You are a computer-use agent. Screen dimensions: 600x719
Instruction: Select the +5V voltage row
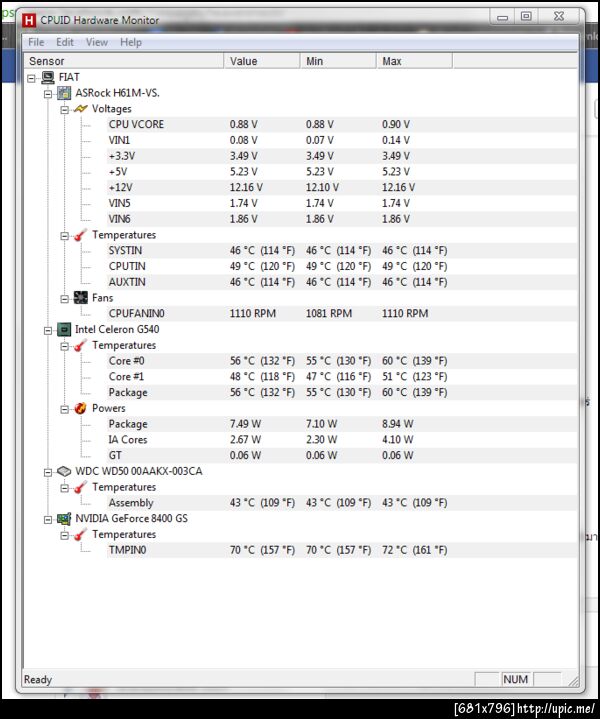[342, 171]
